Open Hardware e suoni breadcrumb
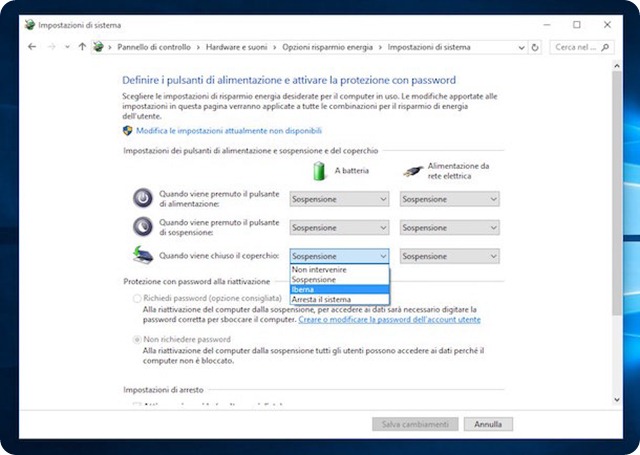640x455 pixels. point(236,47)
